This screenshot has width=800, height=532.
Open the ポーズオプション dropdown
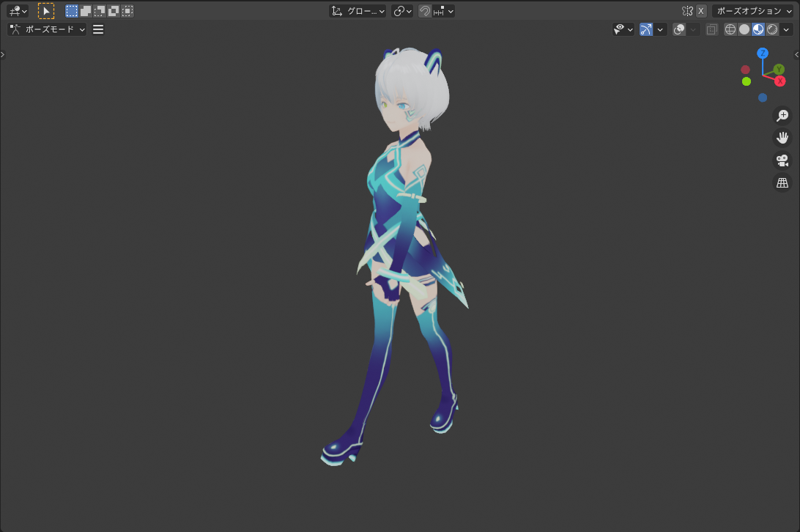(x=753, y=11)
